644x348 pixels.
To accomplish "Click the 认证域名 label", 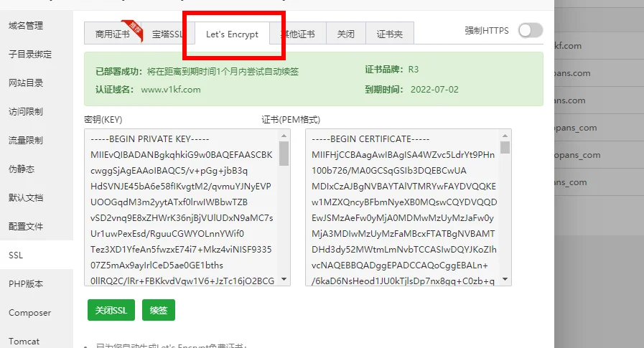I will (x=115, y=90).
